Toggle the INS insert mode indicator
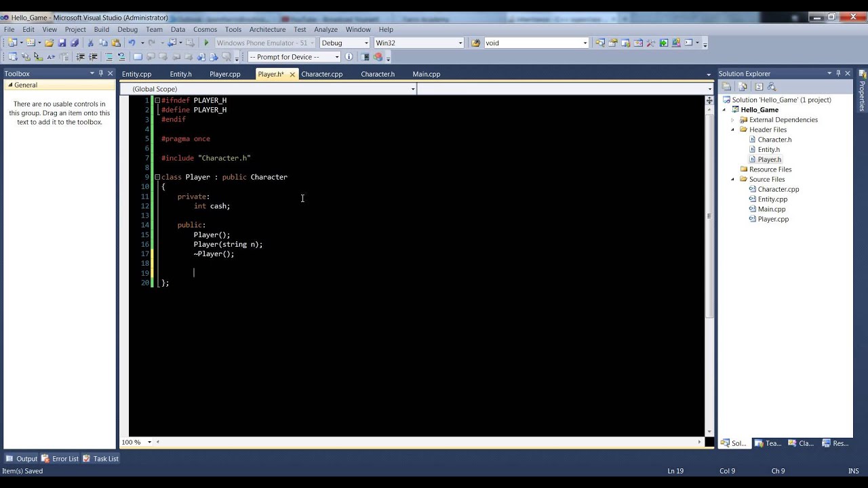 point(854,471)
